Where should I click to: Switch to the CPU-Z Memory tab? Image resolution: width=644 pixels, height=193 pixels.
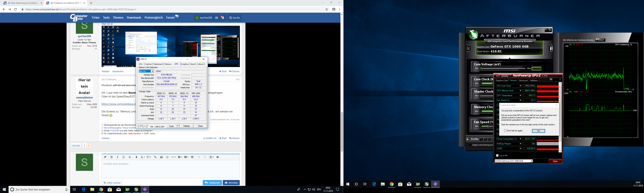point(168,64)
